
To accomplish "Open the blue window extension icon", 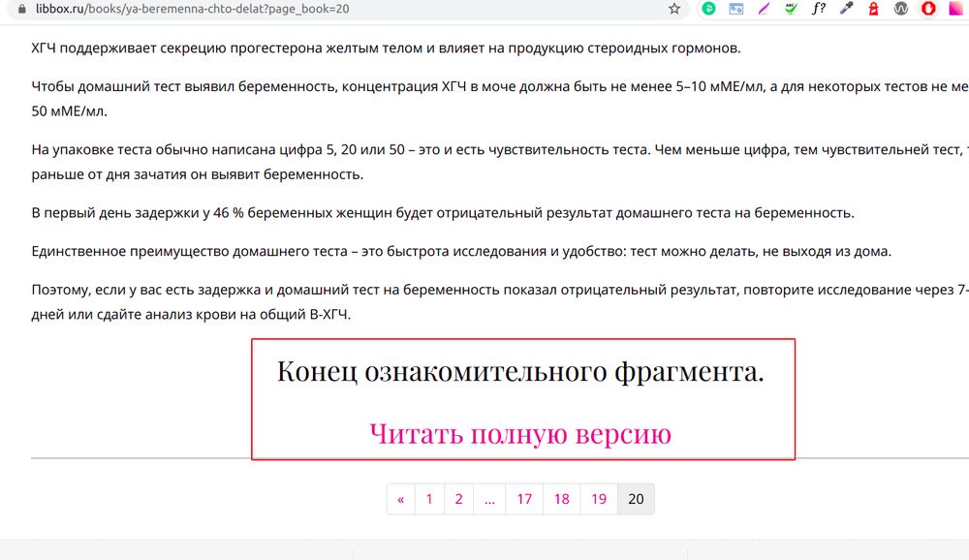I will coord(736,9).
